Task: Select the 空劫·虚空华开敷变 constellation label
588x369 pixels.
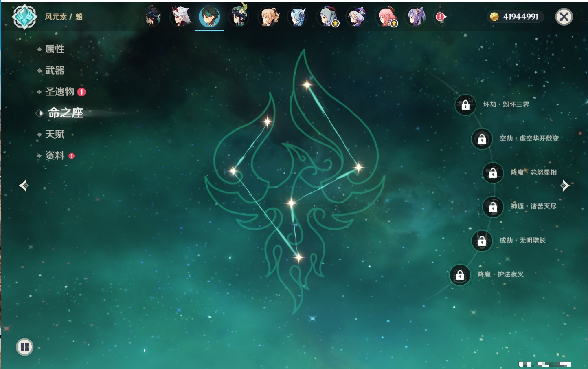Action: (529, 138)
